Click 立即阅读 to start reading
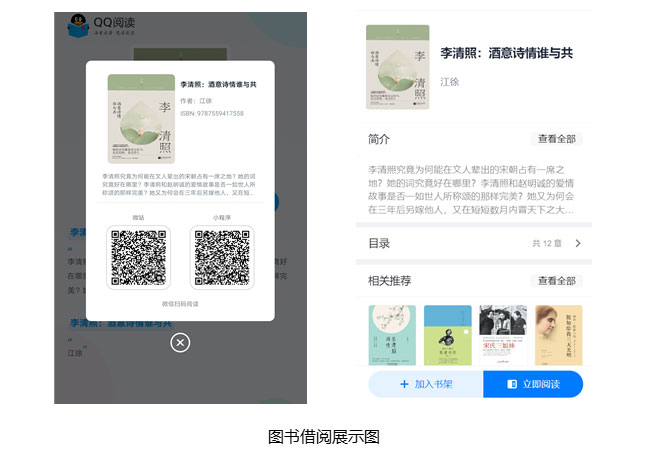 [533, 384]
